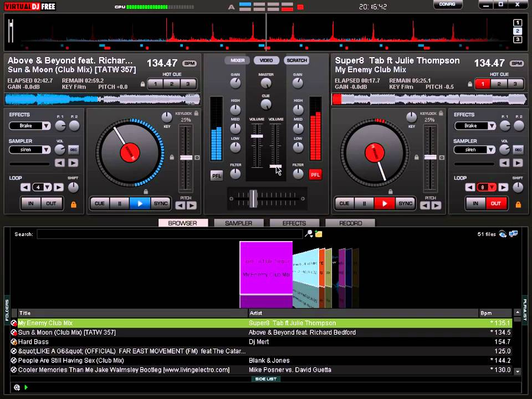
Task: Select track row Hard Bass
Action: click(x=261, y=342)
